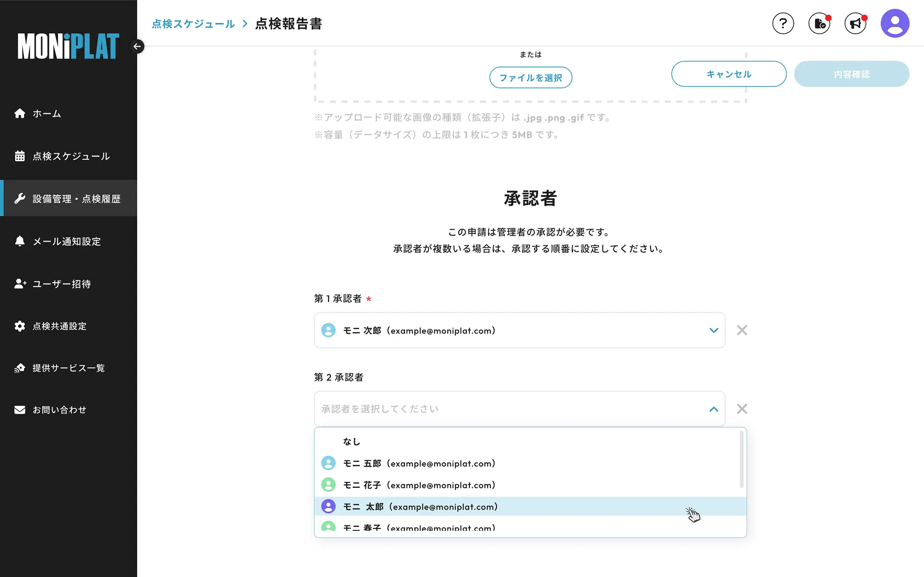Open the megaphone announcements icon

(855, 23)
